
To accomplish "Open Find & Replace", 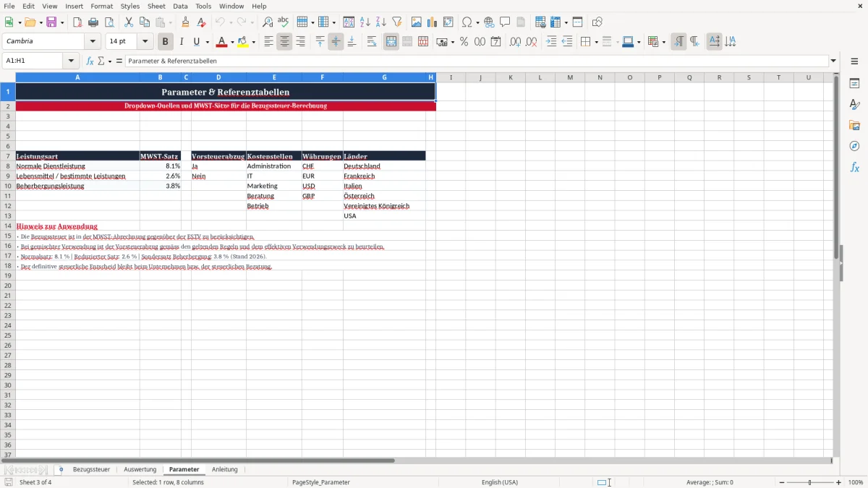I will pyautogui.click(x=268, y=22).
